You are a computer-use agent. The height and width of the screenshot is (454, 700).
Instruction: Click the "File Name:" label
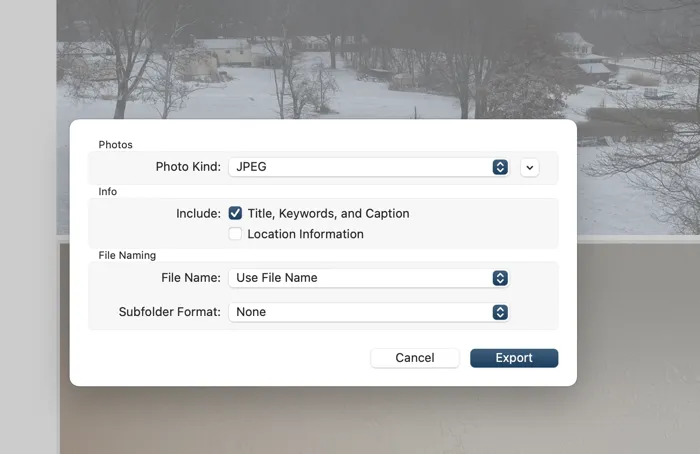(190, 278)
